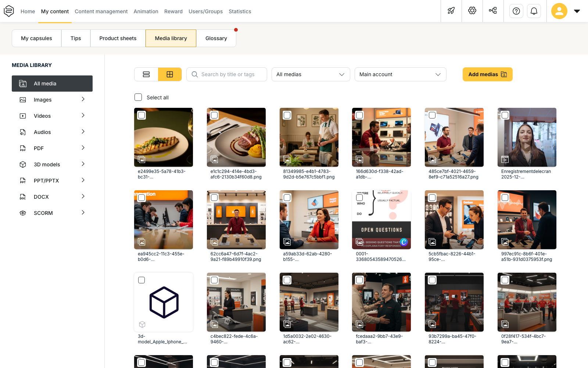
Task: Click the Add medias button
Action: pos(488,74)
